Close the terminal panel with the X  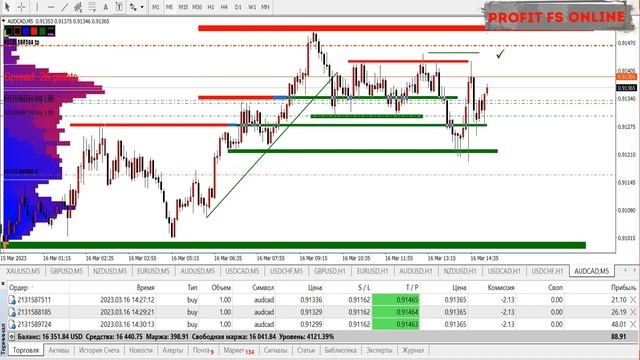(x=3, y=283)
